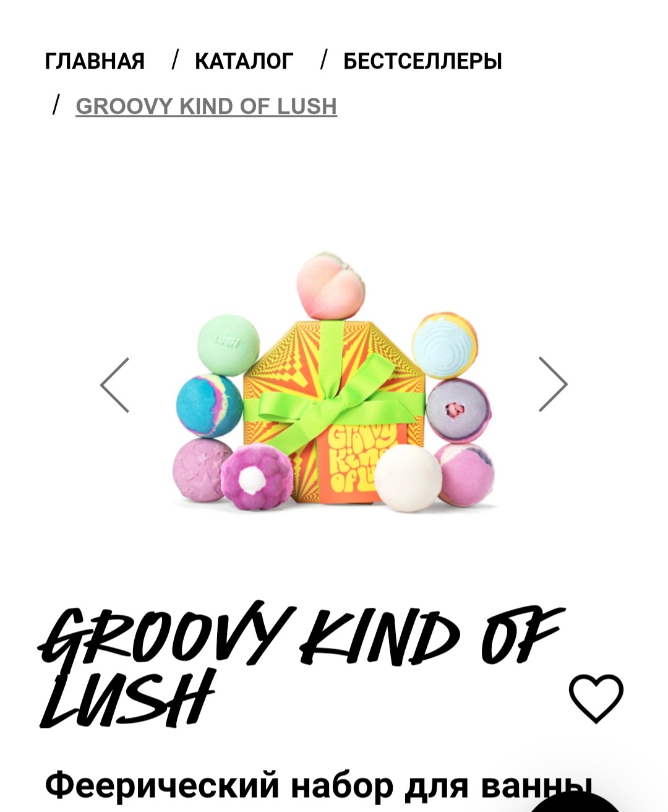Click the blue swirl bath bomb
The image size is (668, 812).
(209, 407)
